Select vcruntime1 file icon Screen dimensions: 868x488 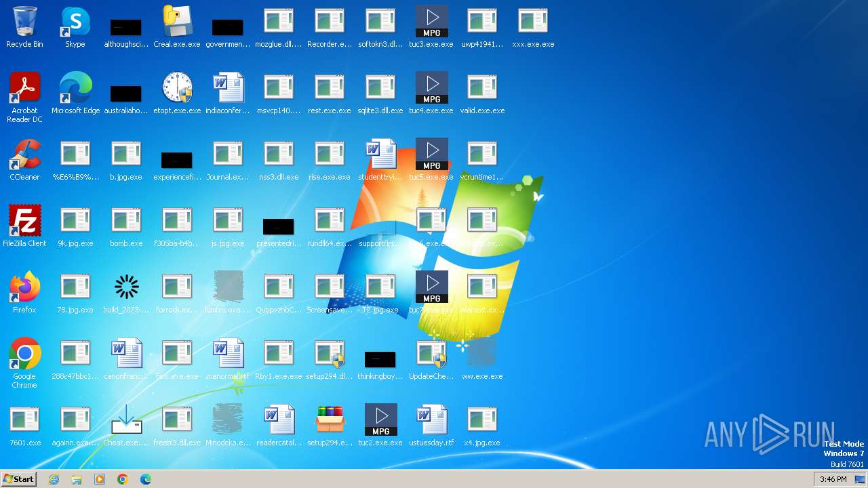click(x=482, y=155)
